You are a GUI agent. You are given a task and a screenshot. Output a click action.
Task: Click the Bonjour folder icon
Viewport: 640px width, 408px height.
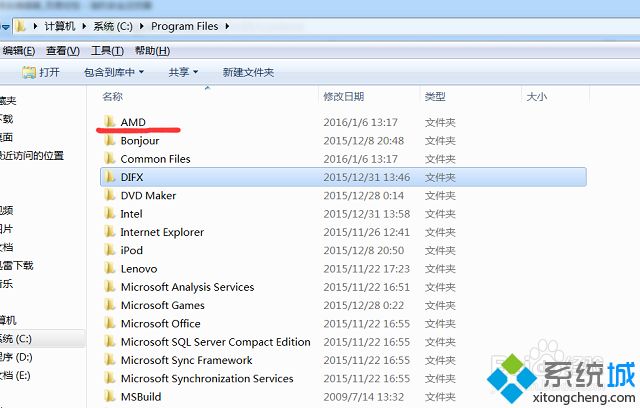click(x=109, y=140)
